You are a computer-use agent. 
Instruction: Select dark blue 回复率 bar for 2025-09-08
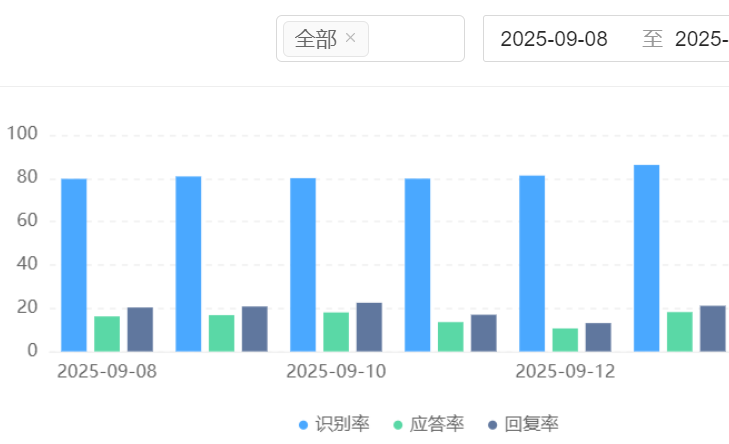140,330
